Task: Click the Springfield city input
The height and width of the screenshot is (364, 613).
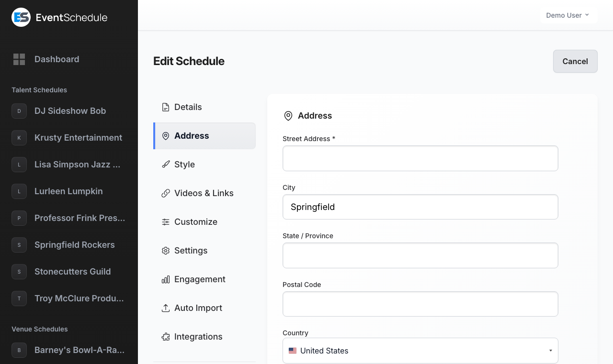Action: 420,207
